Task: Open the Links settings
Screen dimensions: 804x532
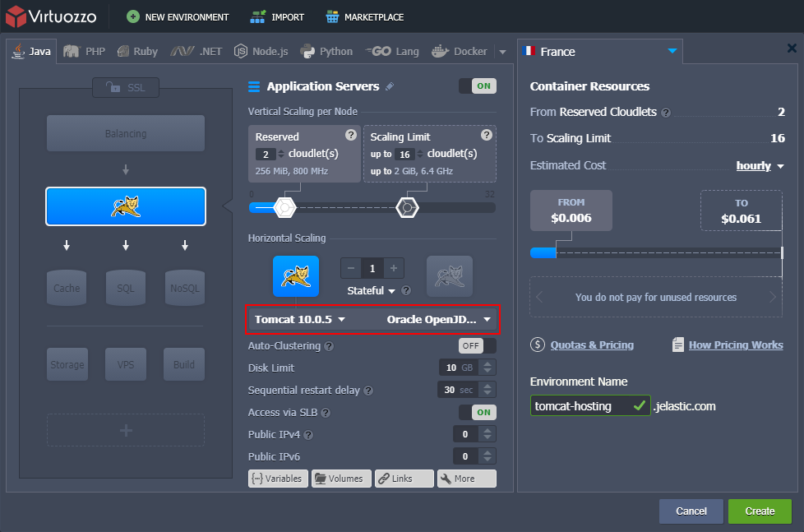Action: tap(404, 478)
